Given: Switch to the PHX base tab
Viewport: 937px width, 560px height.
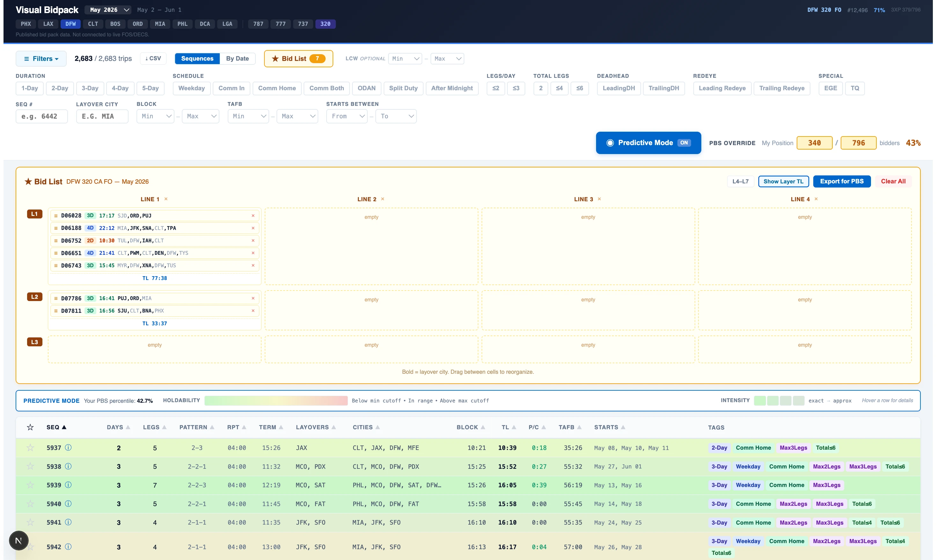Looking at the screenshot, I should (x=26, y=24).
